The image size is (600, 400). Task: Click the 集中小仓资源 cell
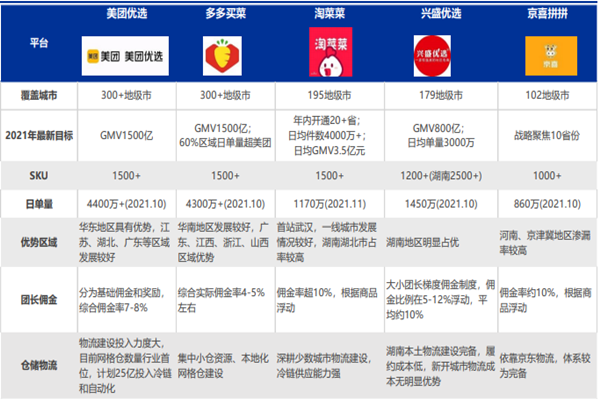click(x=223, y=366)
